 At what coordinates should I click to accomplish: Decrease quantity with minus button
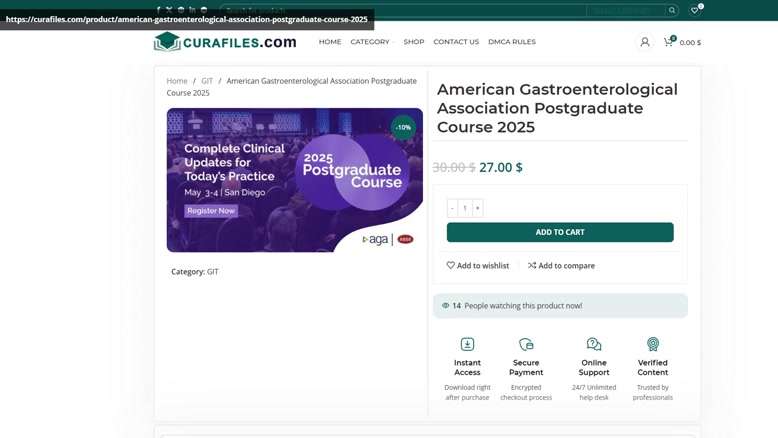pyautogui.click(x=452, y=208)
